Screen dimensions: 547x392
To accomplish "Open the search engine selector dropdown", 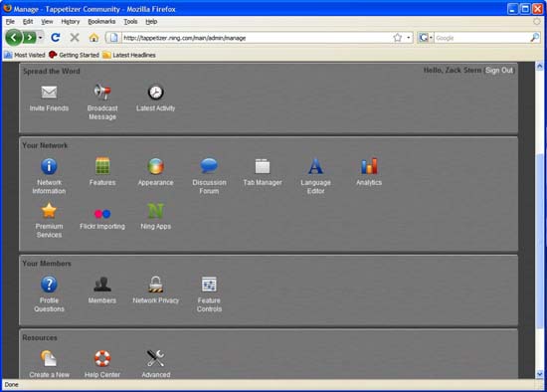I will coord(426,38).
